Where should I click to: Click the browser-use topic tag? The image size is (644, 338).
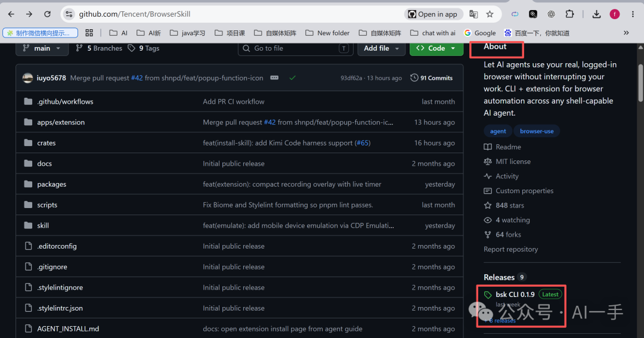(537, 131)
